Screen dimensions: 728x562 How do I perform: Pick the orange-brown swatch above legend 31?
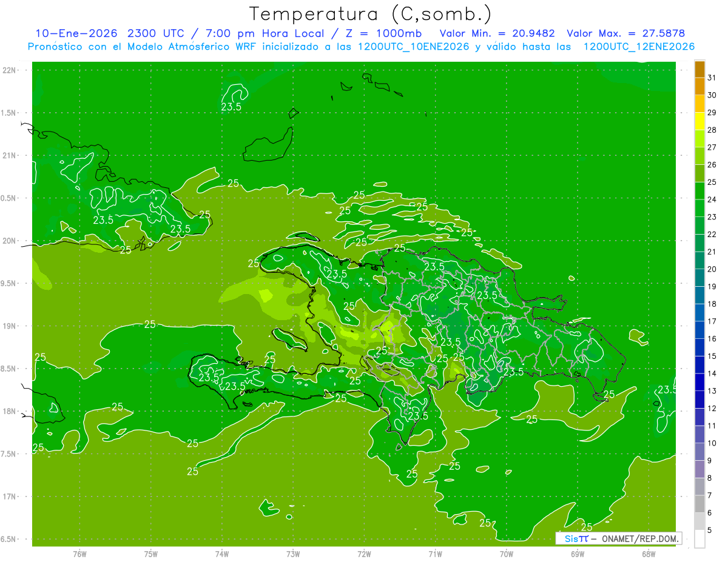[699, 69]
